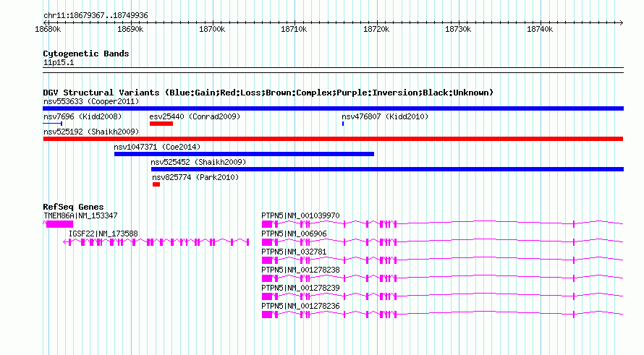Click the 18730k ruler tick label
This screenshot has height=355, width=644.
[458, 29]
